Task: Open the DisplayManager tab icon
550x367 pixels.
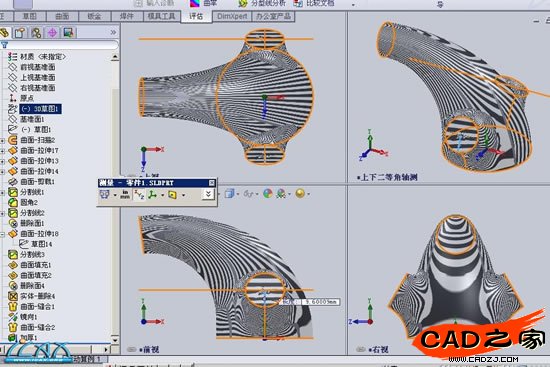Action: (68, 33)
